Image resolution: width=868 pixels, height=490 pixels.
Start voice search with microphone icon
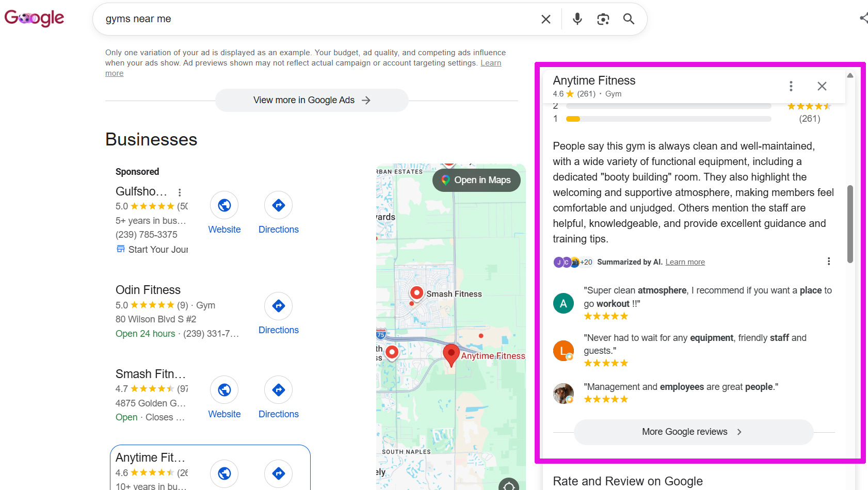[x=577, y=19]
